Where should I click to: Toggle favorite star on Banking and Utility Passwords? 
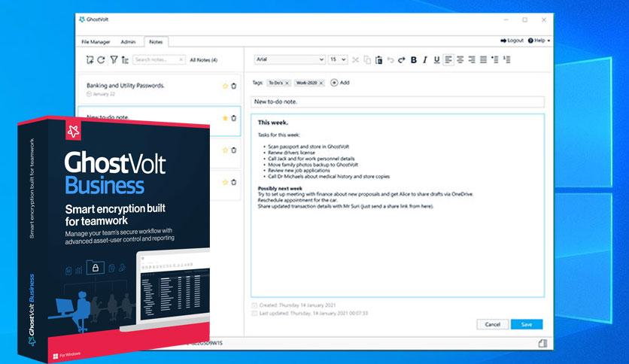tap(225, 86)
